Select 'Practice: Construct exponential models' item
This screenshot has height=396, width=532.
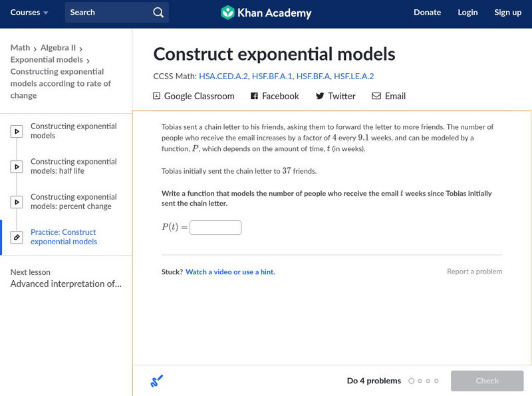pos(64,237)
